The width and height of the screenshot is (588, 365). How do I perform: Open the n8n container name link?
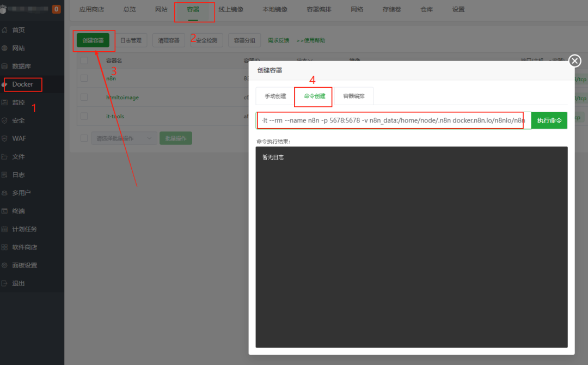[x=111, y=78]
